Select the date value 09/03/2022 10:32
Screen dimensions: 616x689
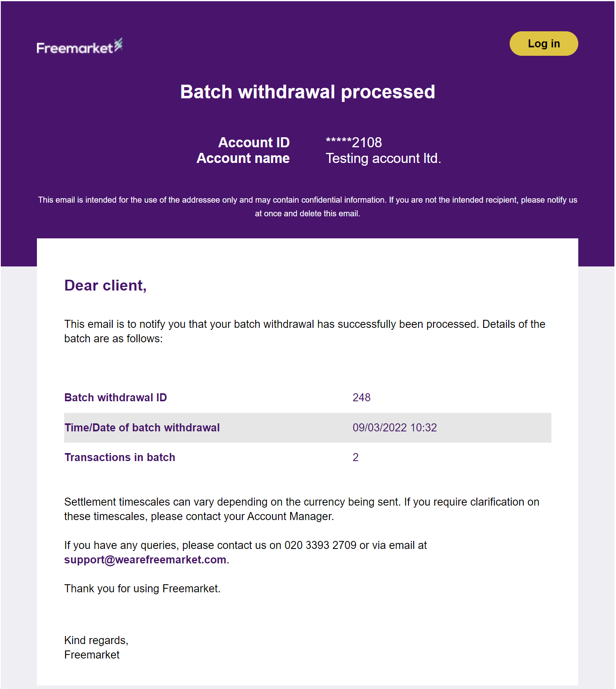coord(394,427)
